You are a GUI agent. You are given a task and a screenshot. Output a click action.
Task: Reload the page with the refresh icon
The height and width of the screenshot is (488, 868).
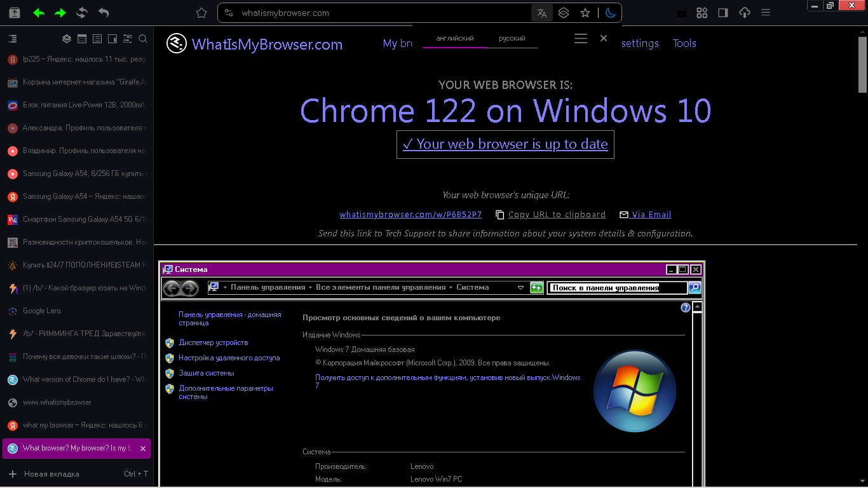pyautogui.click(x=82, y=13)
